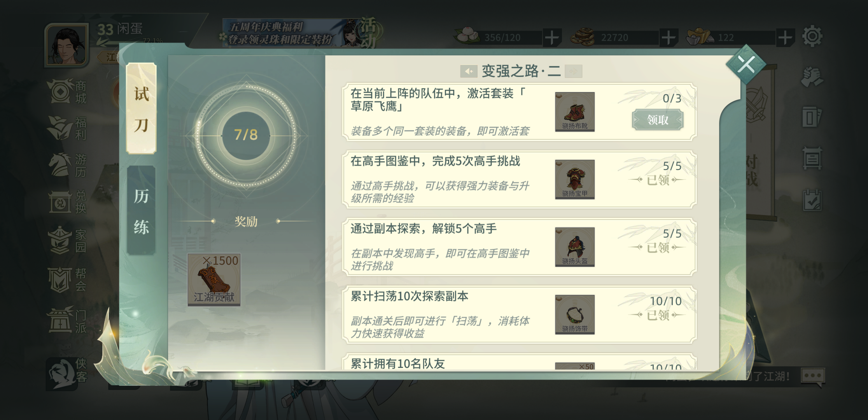Tap the 骁扬布靴 boots reward item
Screen dimensions: 868x420
[x=575, y=112]
